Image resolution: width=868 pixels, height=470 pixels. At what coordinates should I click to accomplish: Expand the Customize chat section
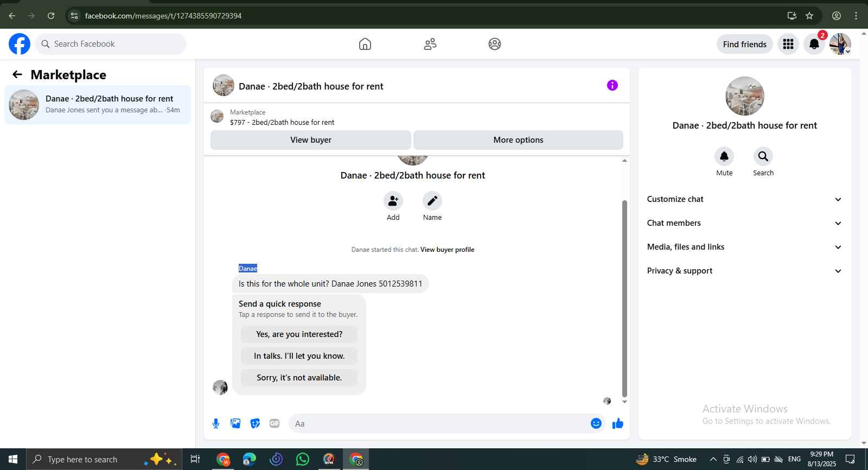tap(744, 199)
